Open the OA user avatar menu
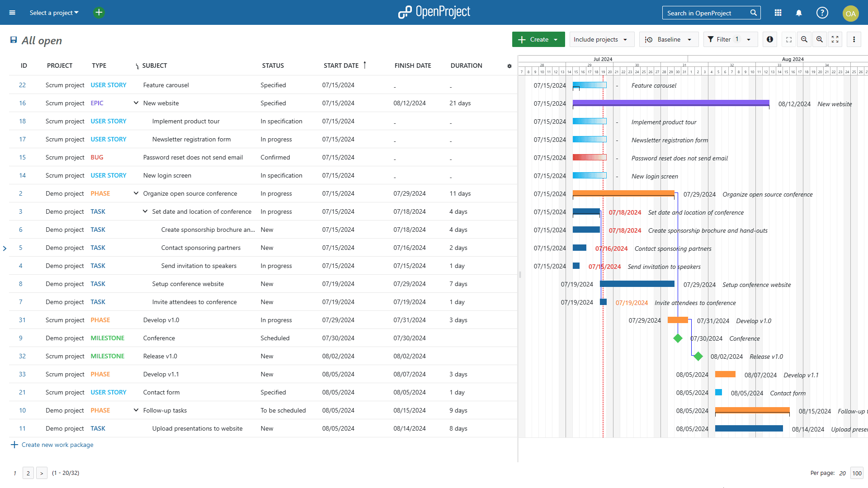This screenshot has width=868, height=488. (x=851, y=13)
